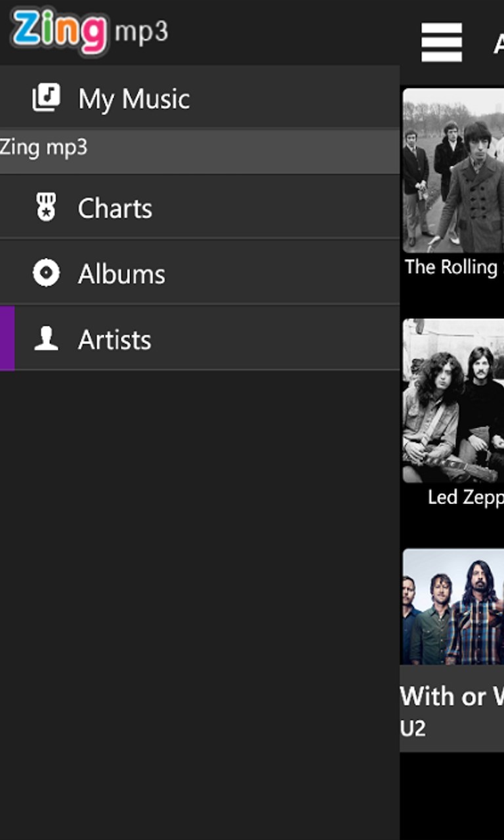Click the Charts medal icon

46,208
